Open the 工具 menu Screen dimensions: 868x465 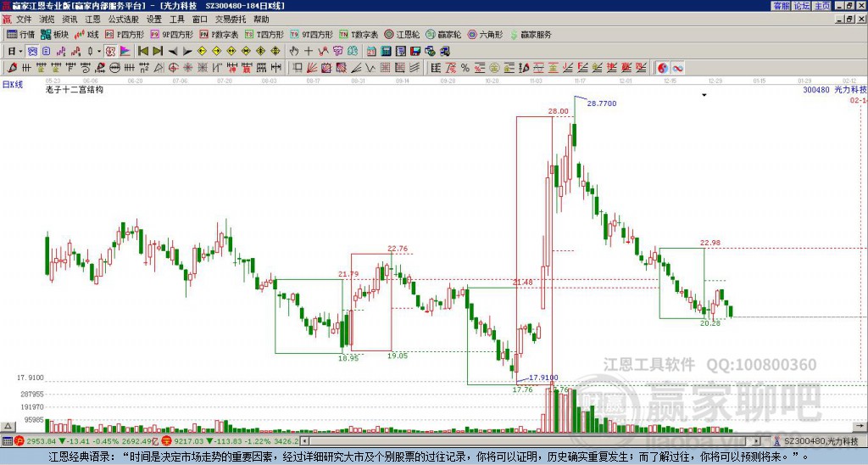pos(176,20)
